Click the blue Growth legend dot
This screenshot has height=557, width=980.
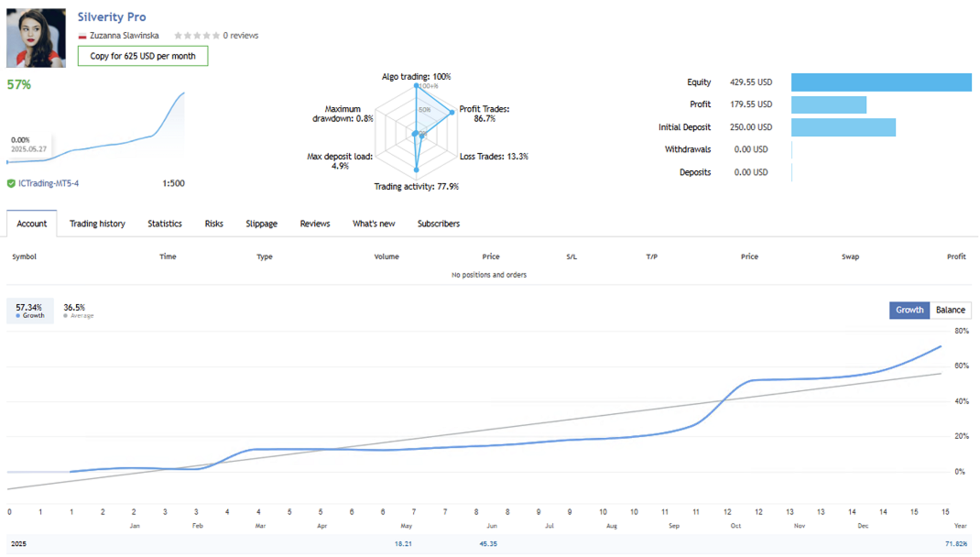tap(18, 316)
